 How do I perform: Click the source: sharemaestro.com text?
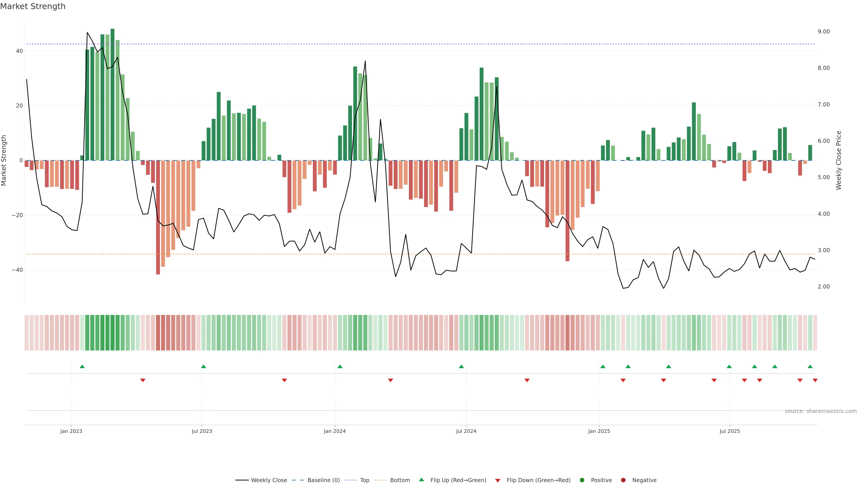(x=821, y=411)
